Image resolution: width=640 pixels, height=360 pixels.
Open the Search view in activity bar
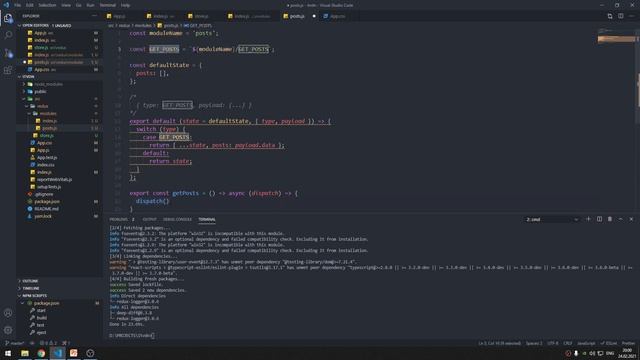point(8,35)
